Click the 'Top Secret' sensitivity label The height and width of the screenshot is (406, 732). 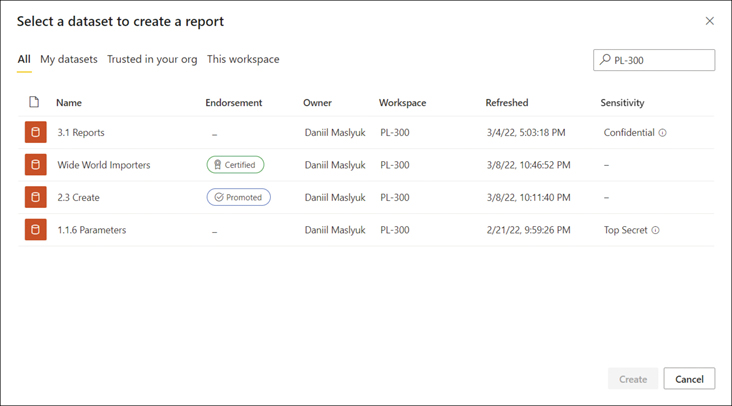pyautogui.click(x=626, y=230)
